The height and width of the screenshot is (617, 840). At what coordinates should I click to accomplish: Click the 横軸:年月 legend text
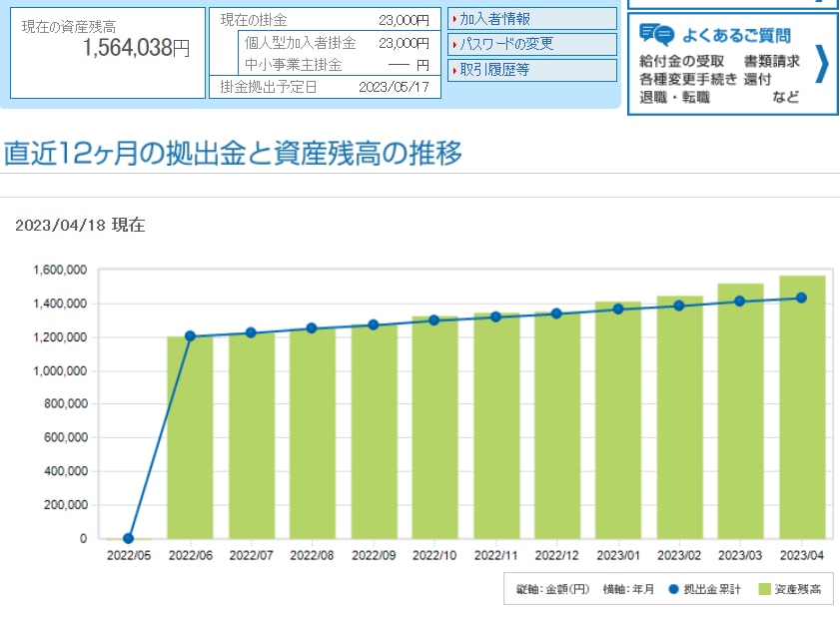point(628,589)
